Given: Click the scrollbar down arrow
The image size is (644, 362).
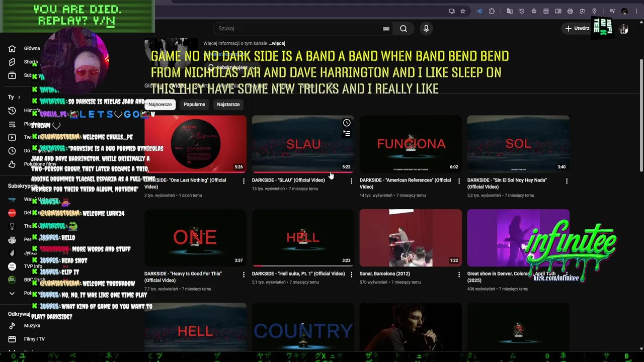Looking at the screenshot, I should [641, 348].
